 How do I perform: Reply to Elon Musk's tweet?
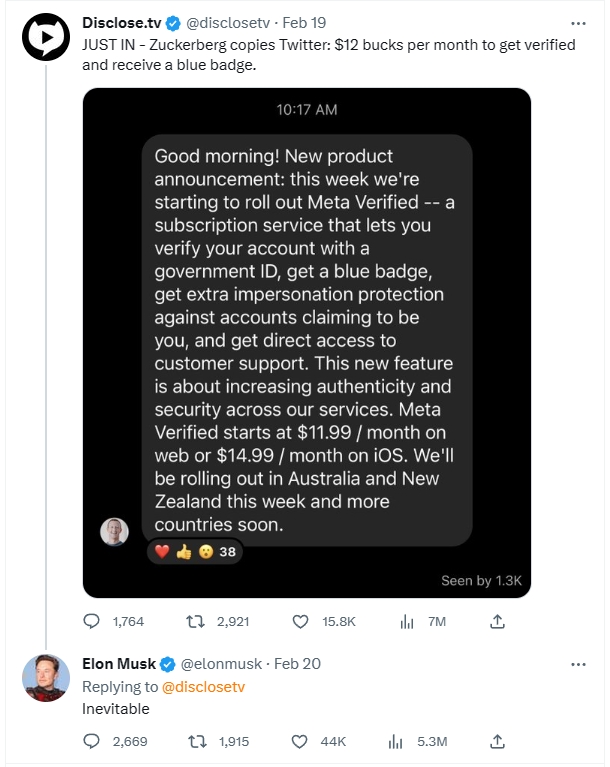92,741
